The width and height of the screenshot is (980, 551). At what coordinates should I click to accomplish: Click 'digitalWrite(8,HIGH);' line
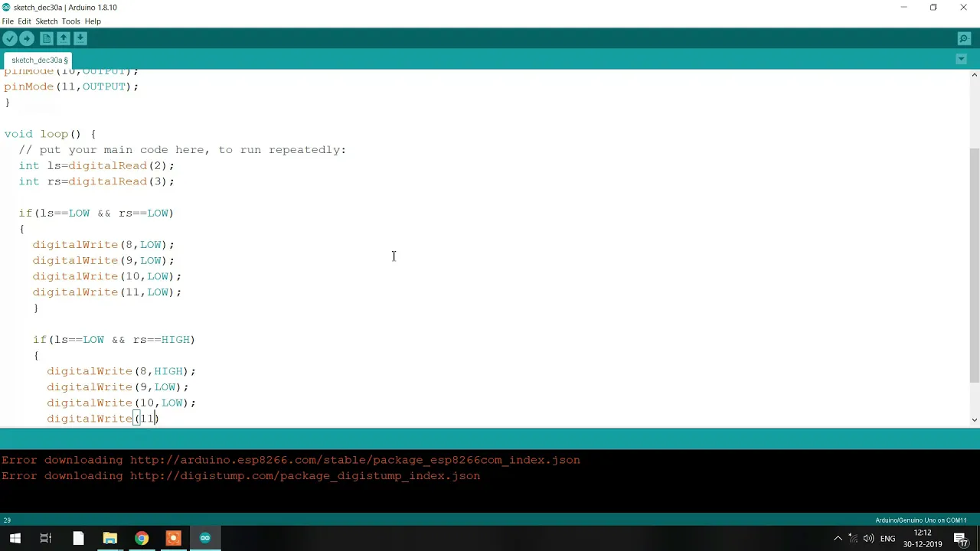click(x=122, y=371)
